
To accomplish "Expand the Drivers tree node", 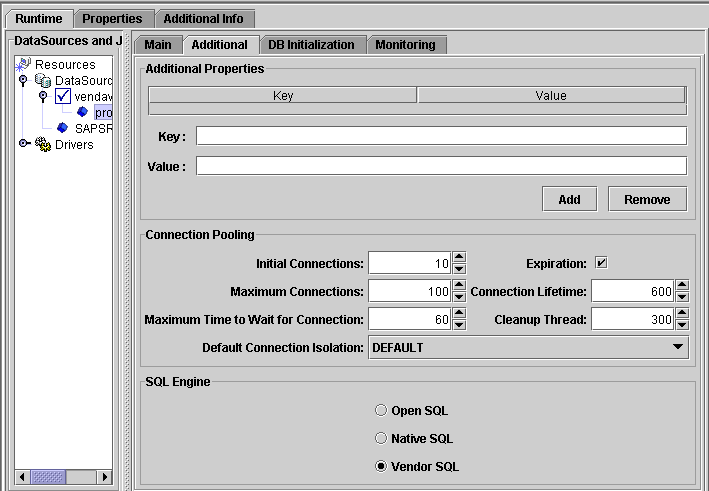I will pyautogui.click(x=24, y=144).
